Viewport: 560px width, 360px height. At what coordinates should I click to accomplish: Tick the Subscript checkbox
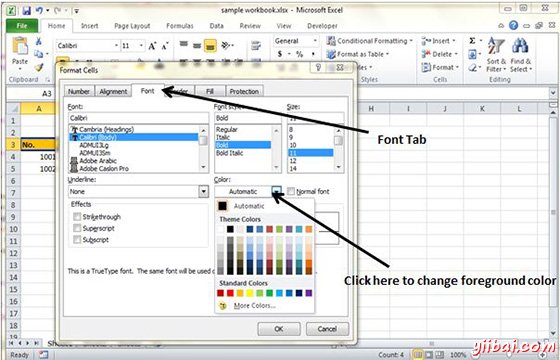(x=77, y=240)
